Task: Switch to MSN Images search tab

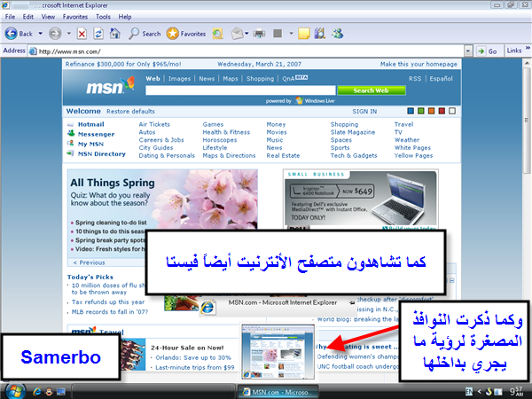Action: tap(179, 79)
